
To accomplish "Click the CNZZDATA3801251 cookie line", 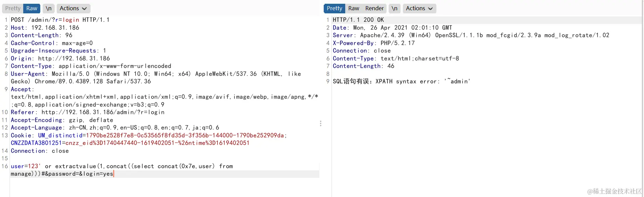I will click(x=130, y=143).
